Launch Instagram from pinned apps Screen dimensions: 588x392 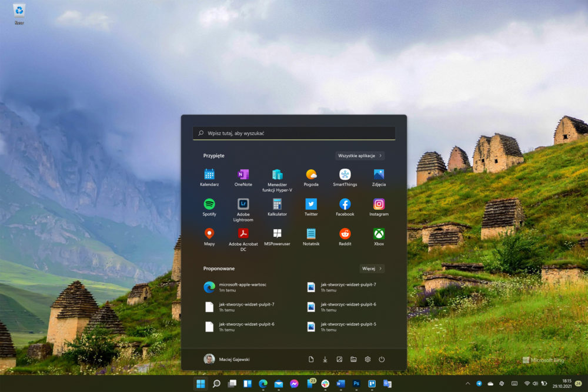coord(379,207)
